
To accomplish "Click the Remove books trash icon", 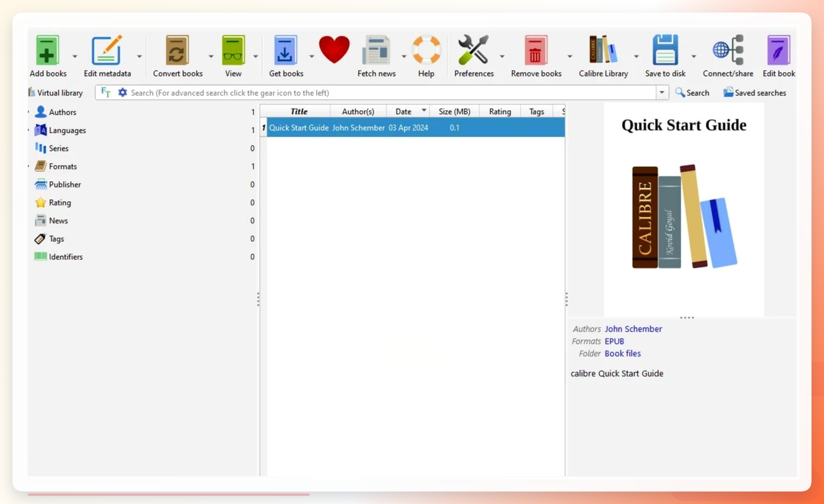I will coord(536,51).
